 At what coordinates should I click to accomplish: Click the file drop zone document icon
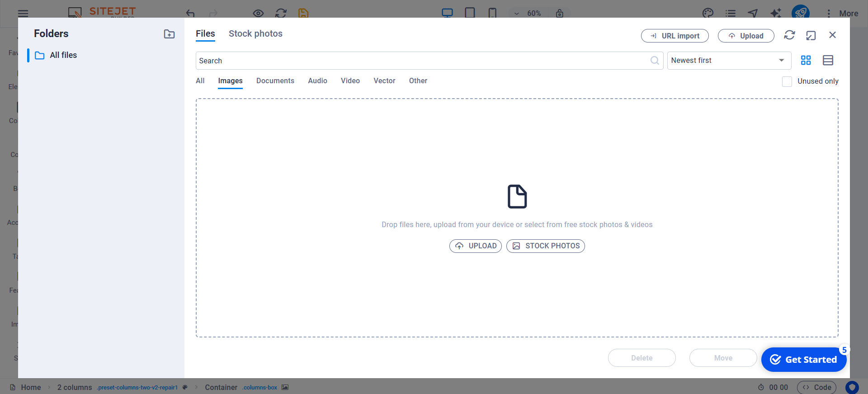coord(517,196)
